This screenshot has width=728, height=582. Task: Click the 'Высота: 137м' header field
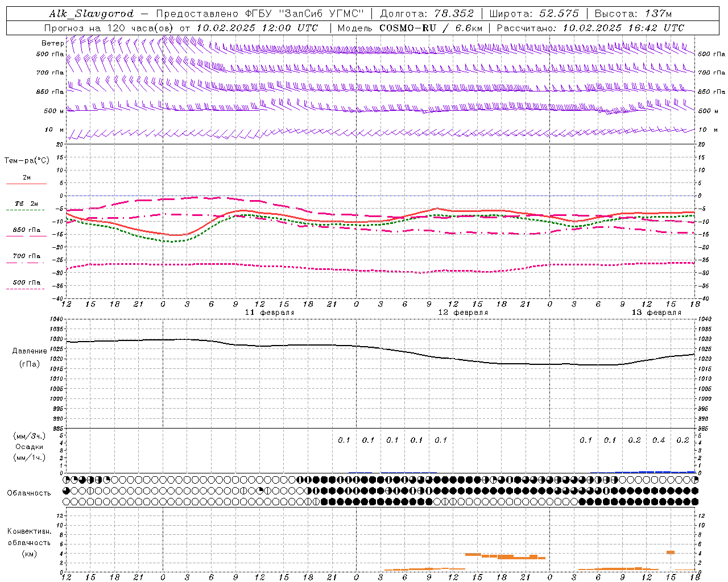[633, 14]
